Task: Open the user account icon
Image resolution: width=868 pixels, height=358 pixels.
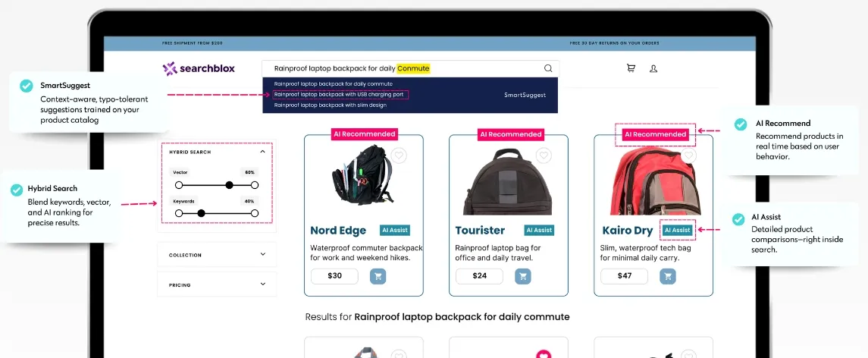Action: click(653, 69)
